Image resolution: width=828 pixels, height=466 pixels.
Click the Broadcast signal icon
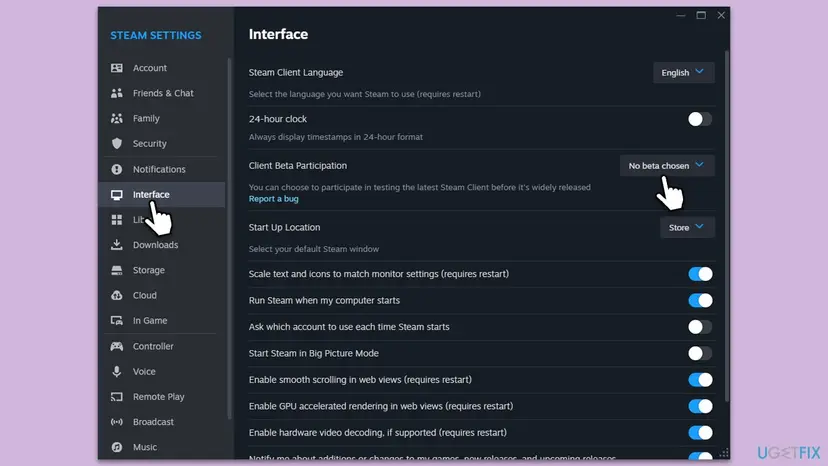[117, 422]
